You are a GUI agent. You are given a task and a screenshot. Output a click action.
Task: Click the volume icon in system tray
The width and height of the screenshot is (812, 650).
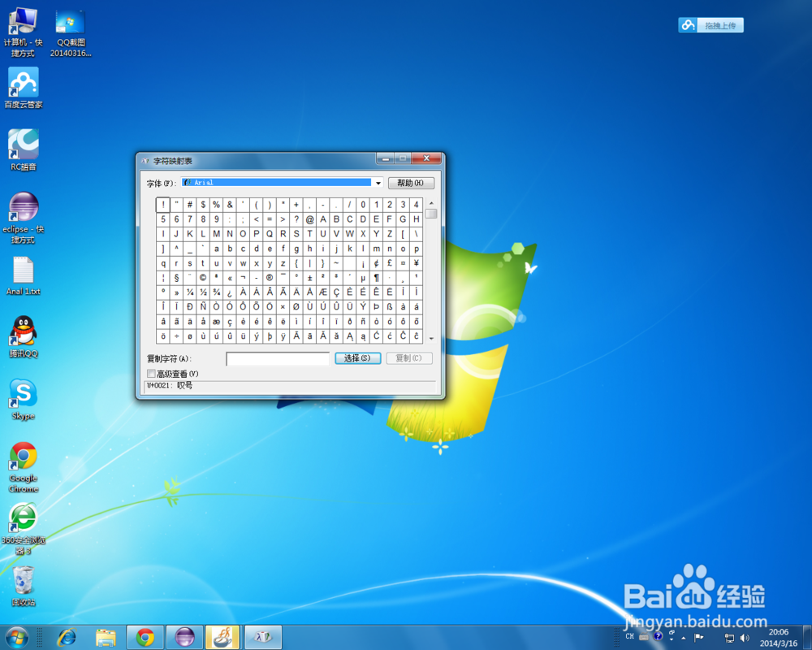coord(744,637)
